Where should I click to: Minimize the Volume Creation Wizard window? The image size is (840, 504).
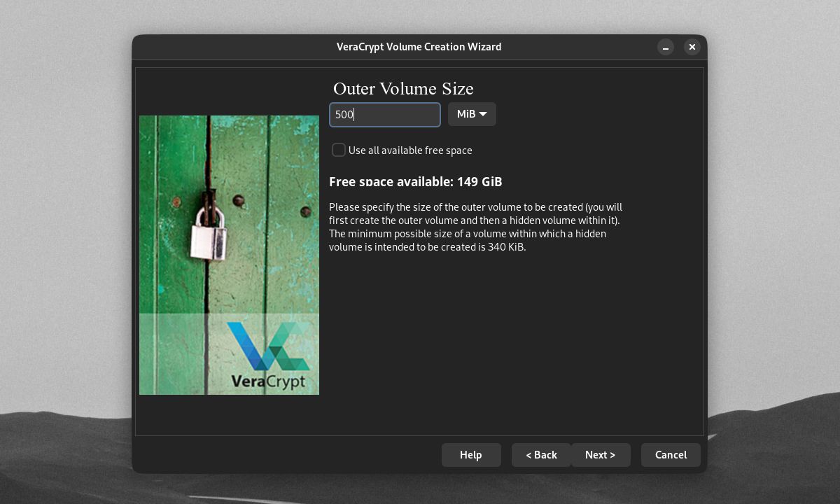[666, 47]
